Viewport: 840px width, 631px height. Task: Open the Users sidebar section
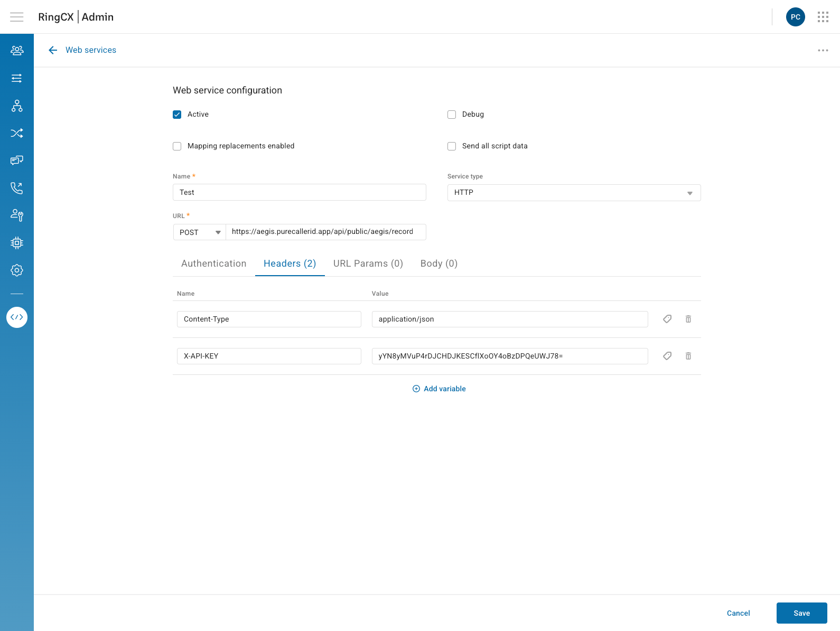(x=17, y=51)
